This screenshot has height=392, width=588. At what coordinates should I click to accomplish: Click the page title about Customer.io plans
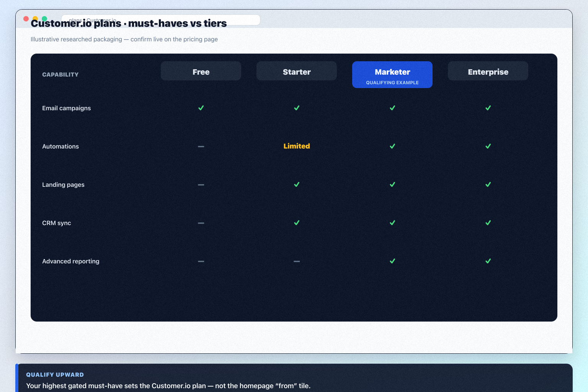tap(129, 23)
